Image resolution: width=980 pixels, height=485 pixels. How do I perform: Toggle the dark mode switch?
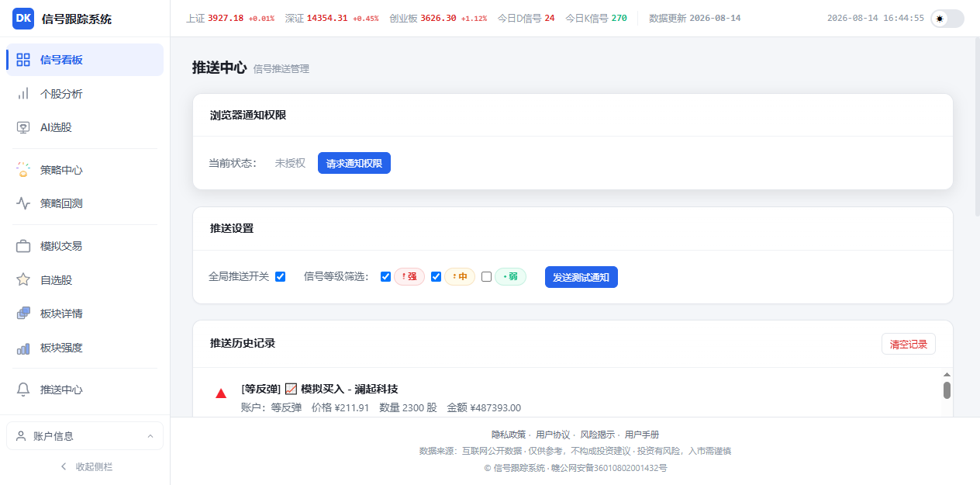coord(947,19)
